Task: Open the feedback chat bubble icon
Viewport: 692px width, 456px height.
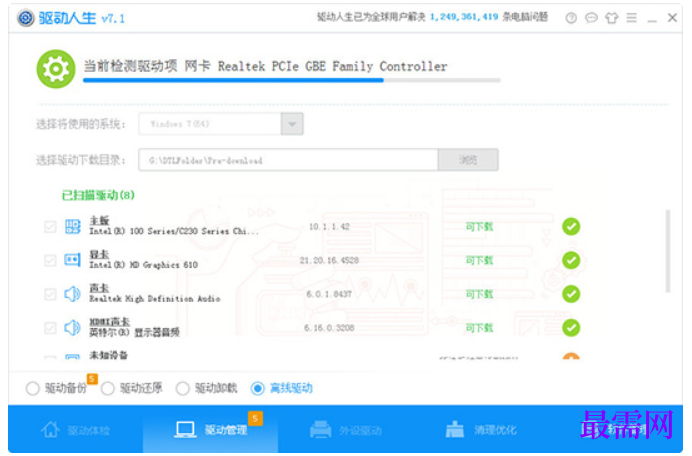Action: click(591, 18)
